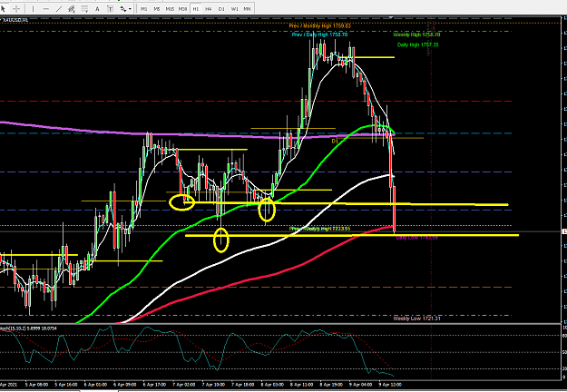Select the Text Label (T) tool

tap(111, 8)
